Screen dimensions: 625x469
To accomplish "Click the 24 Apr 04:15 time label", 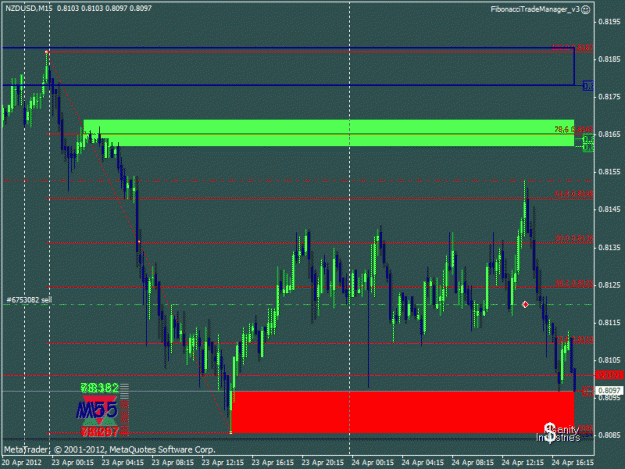I will (x=423, y=462).
